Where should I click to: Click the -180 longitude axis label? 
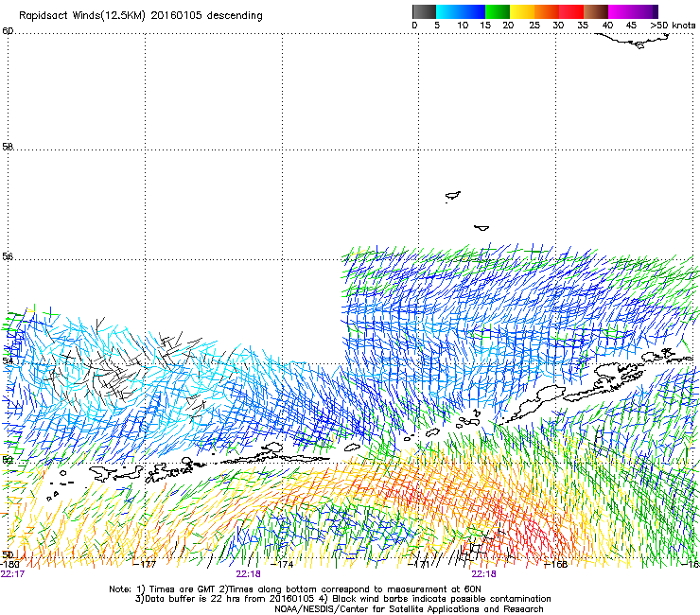coord(9,564)
